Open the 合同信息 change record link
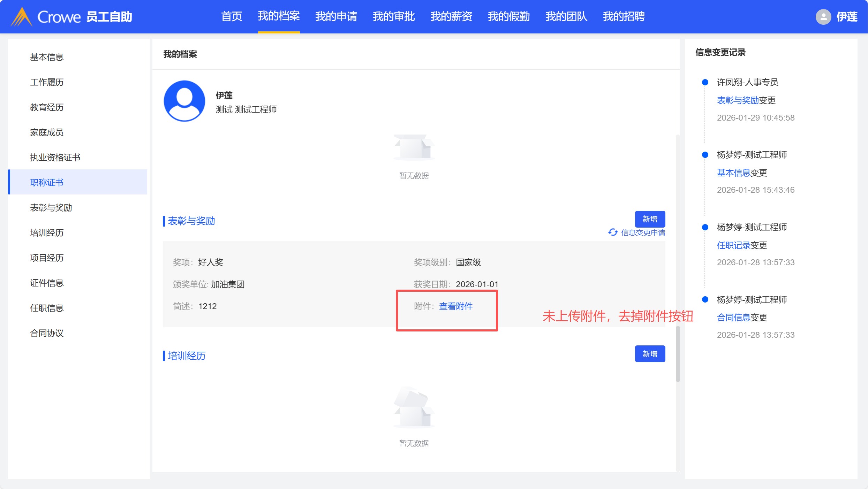 (x=733, y=318)
